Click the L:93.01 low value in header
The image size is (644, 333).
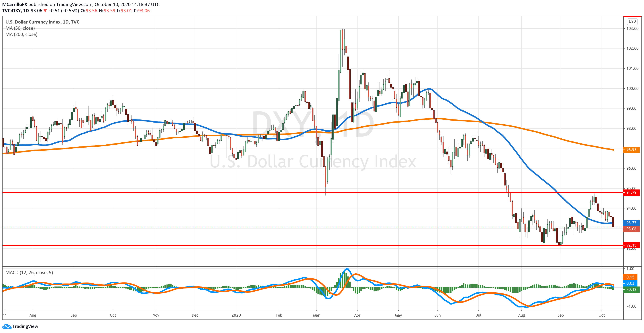click(124, 11)
